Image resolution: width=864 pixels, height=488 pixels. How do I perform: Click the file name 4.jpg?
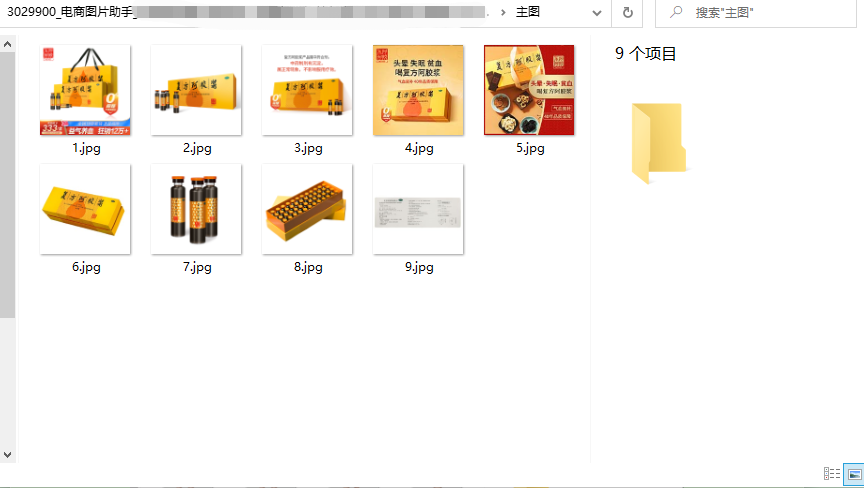click(419, 148)
